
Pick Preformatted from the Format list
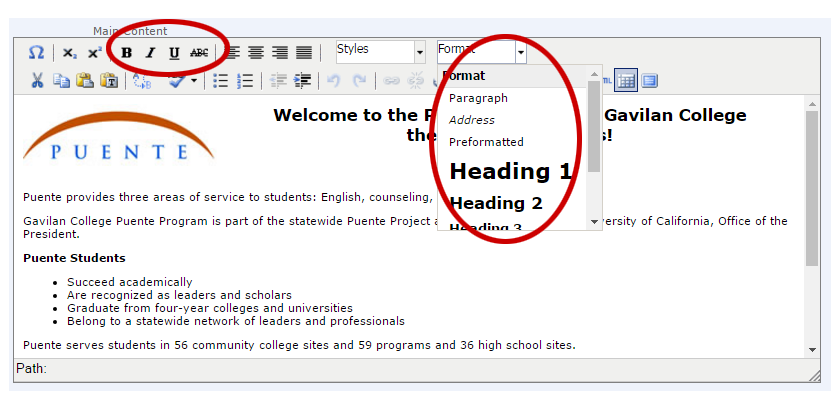click(486, 142)
